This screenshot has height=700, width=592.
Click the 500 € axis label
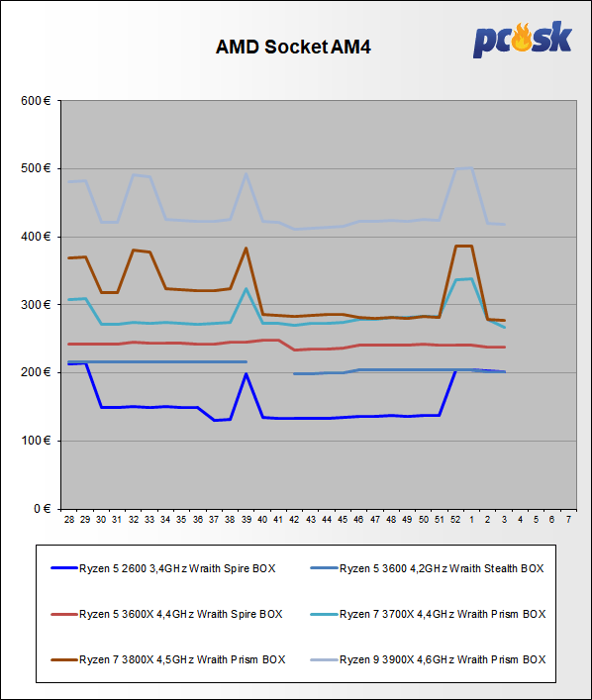[36, 168]
